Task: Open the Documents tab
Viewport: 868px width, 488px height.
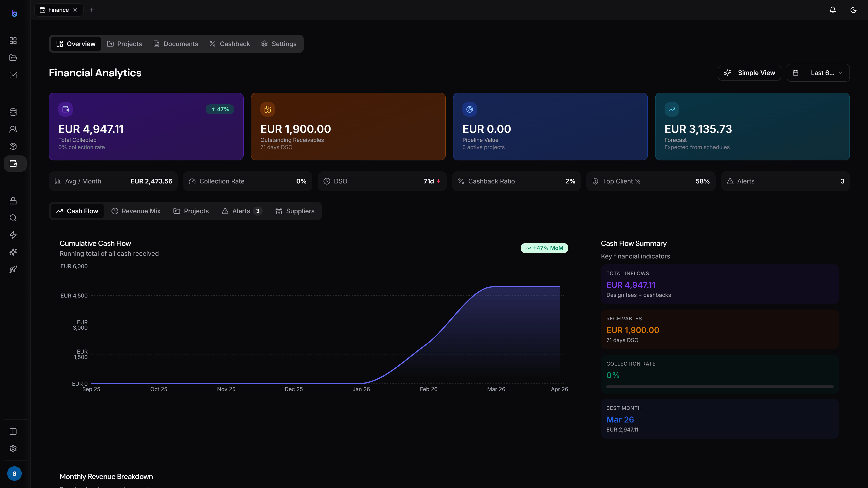Action: coord(176,44)
